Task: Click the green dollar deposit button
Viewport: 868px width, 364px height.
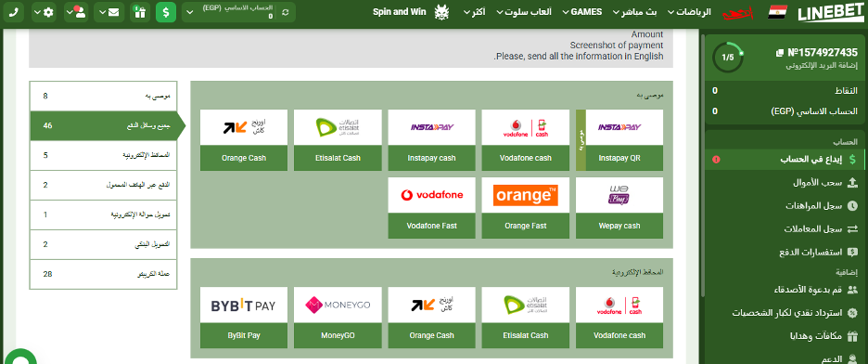Action: pyautogui.click(x=165, y=12)
